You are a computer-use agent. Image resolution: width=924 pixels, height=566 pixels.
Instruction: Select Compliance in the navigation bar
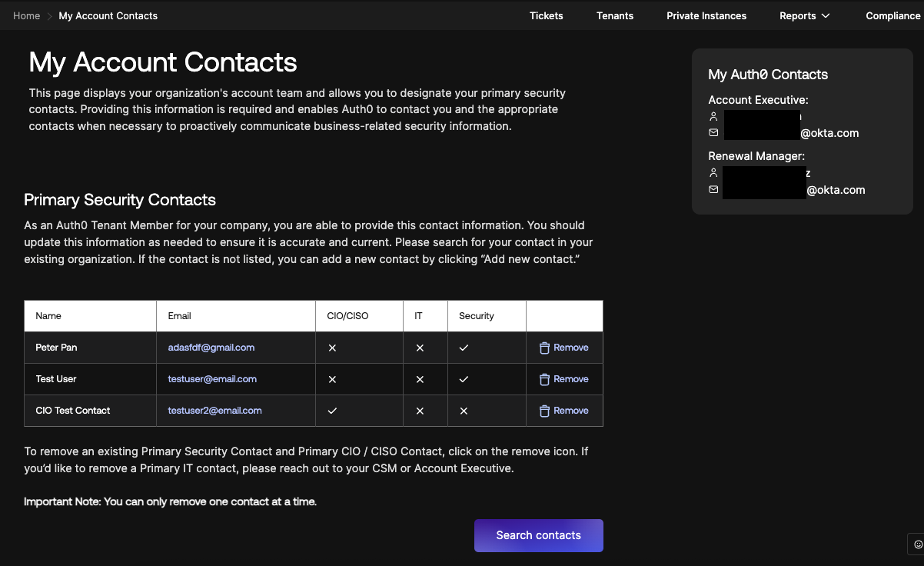click(x=892, y=15)
